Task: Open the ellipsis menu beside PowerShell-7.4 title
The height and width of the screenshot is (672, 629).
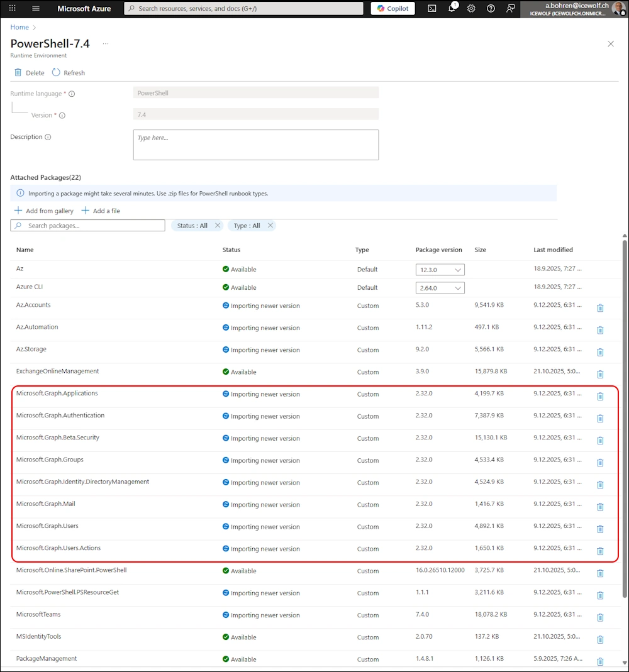Action: click(x=106, y=44)
